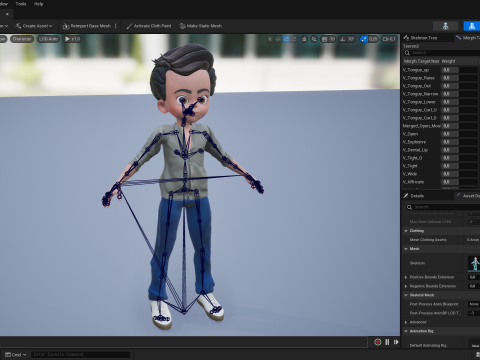The image size is (480, 360).
Task: Select the blue Skeletal Mesh mode icon
Action: pyautogui.click(x=472, y=26)
